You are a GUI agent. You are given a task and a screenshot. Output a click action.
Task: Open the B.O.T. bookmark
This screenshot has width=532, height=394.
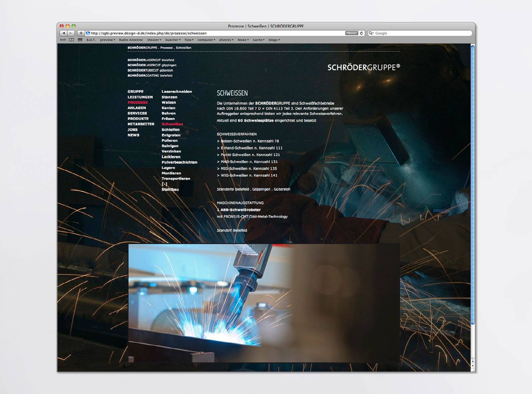(x=91, y=40)
